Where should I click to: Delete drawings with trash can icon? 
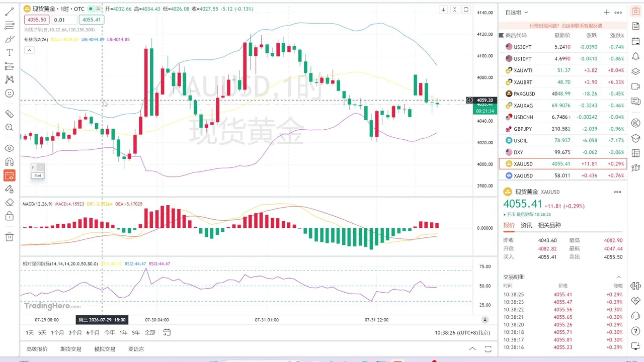point(9,237)
